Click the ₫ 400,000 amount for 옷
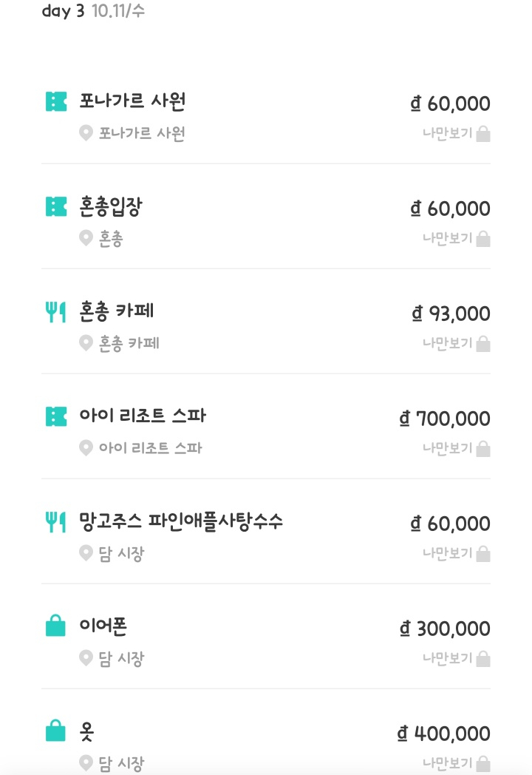Viewport: 532px width, 775px height. [444, 734]
